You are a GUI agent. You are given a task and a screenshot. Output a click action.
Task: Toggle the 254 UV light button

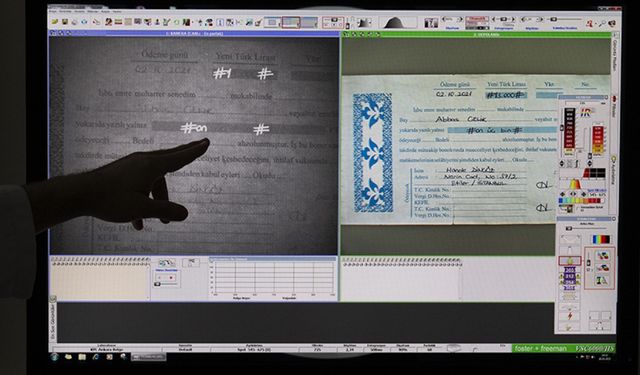[569, 282]
